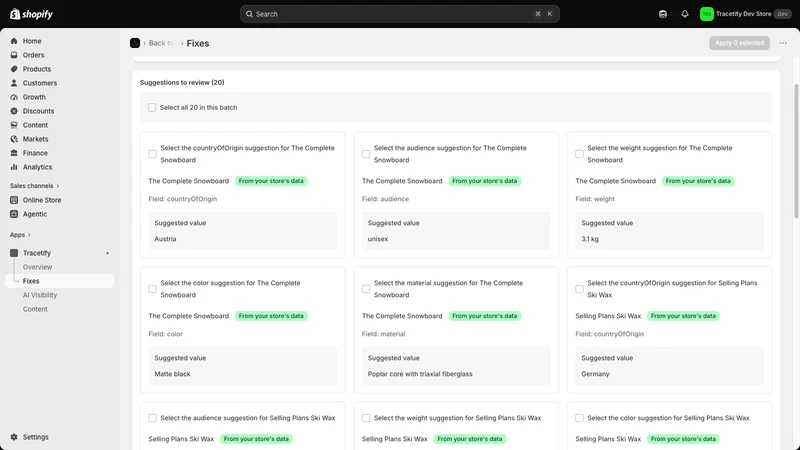Click the Field: color label

(x=165, y=334)
